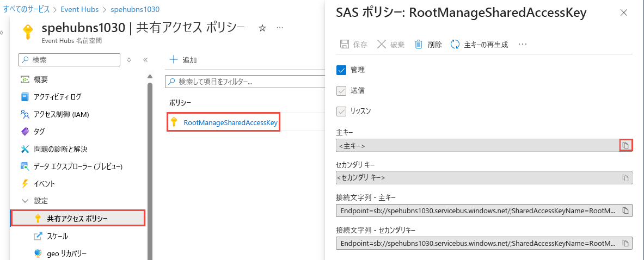This screenshot has height=260, width=644.
Task: Collapse the 設定 (Settings) section
Action: 35,201
